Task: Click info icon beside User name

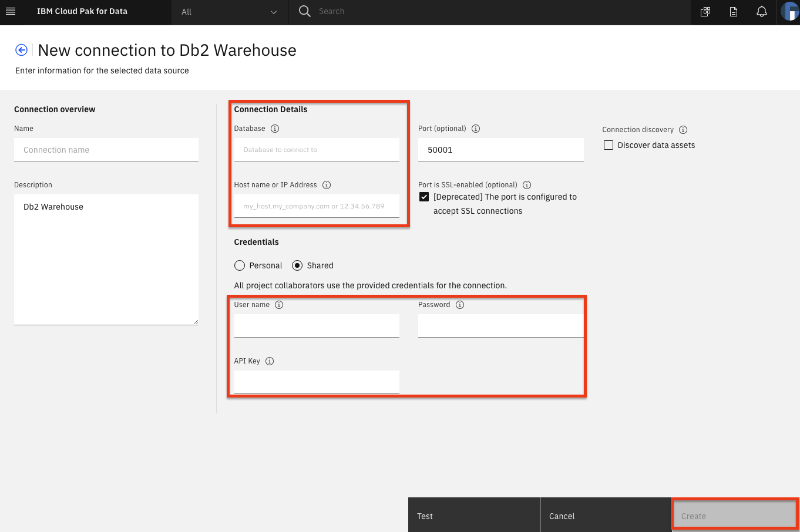Action: tap(279, 305)
